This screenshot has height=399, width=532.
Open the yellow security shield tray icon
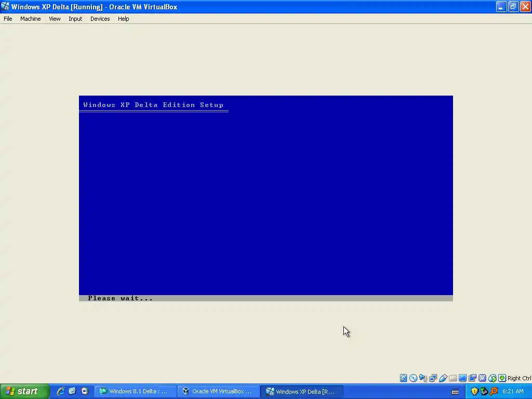(475, 391)
